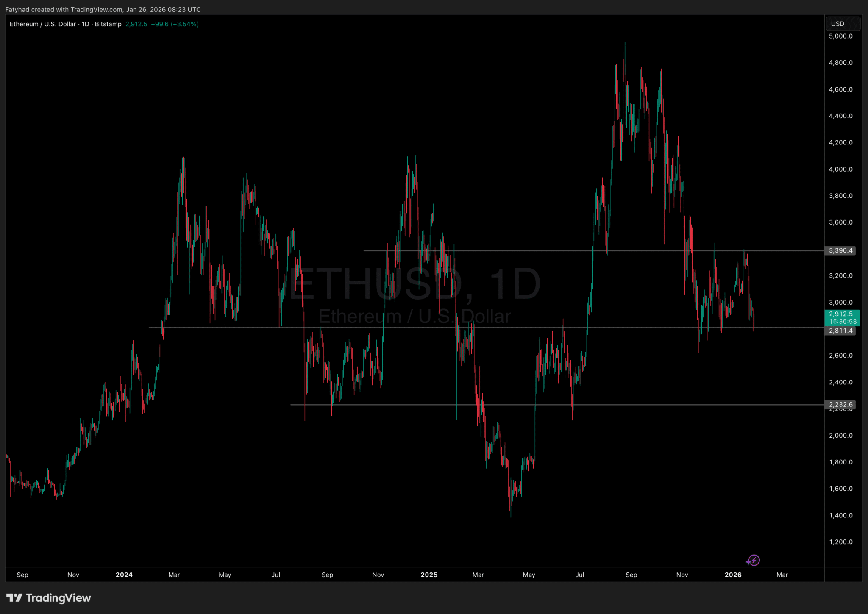Click the 1D interval in chart legend

pyautogui.click(x=86, y=24)
